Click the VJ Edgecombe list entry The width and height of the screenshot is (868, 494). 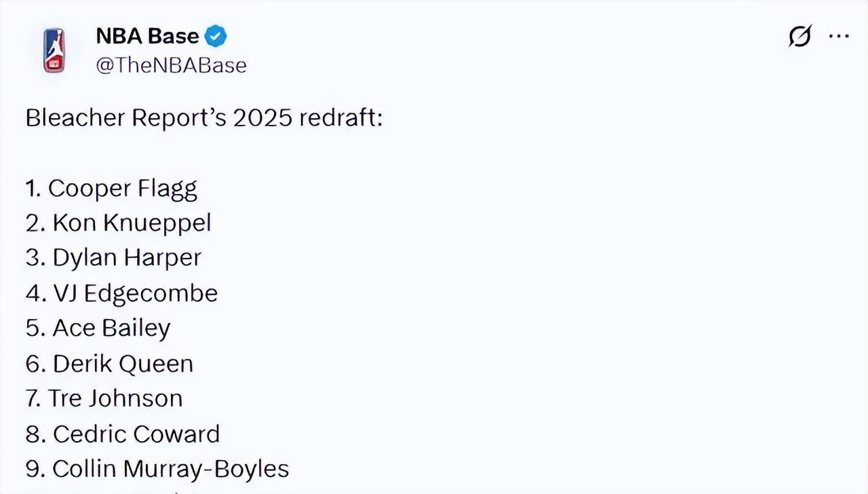click(135, 293)
